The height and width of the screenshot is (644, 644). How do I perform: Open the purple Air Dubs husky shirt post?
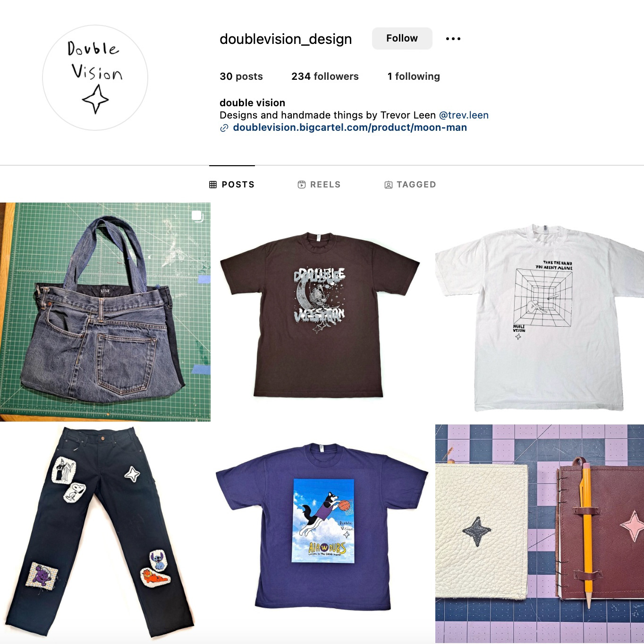322,534
